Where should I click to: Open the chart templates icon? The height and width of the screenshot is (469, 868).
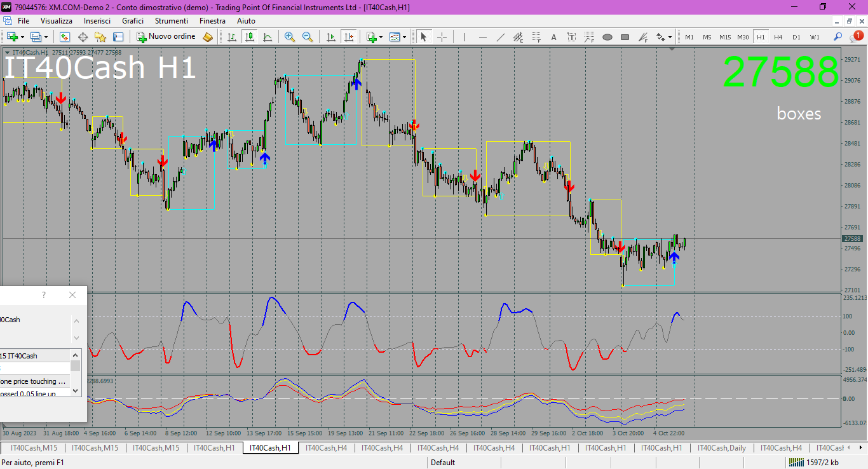(395, 37)
